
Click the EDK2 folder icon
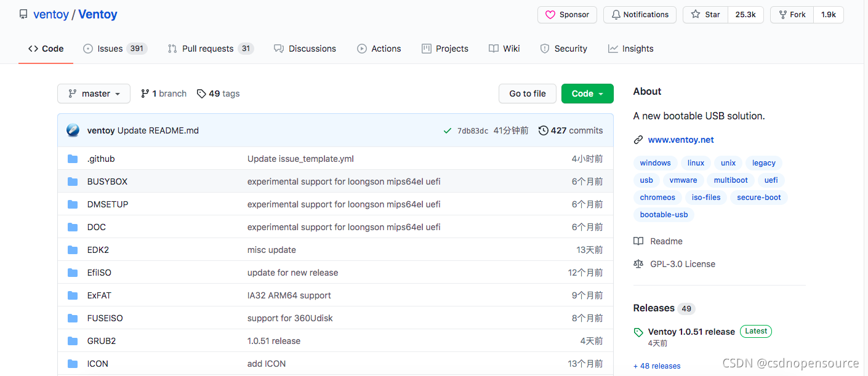[x=73, y=250]
